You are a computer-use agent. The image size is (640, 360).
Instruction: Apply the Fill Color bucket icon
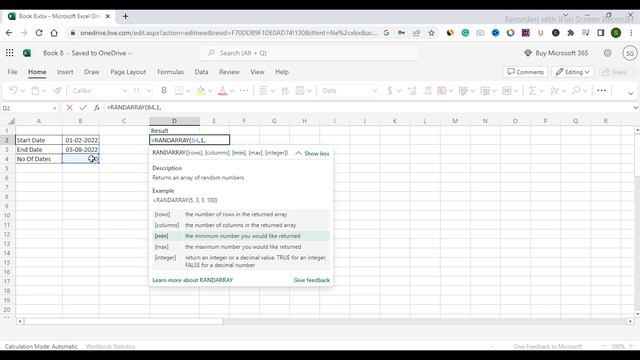pos(201,91)
